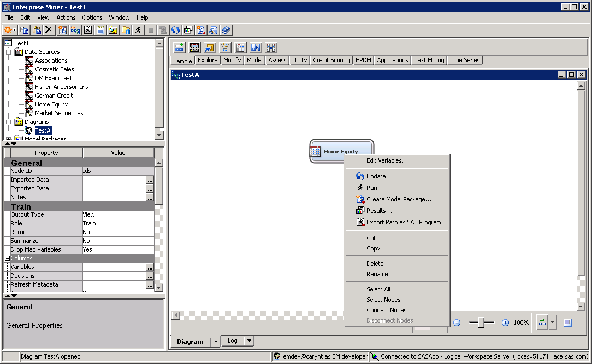The image size is (592, 364).
Task: Switch to the Credit Scoring tab
Action: [x=331, y=60]
